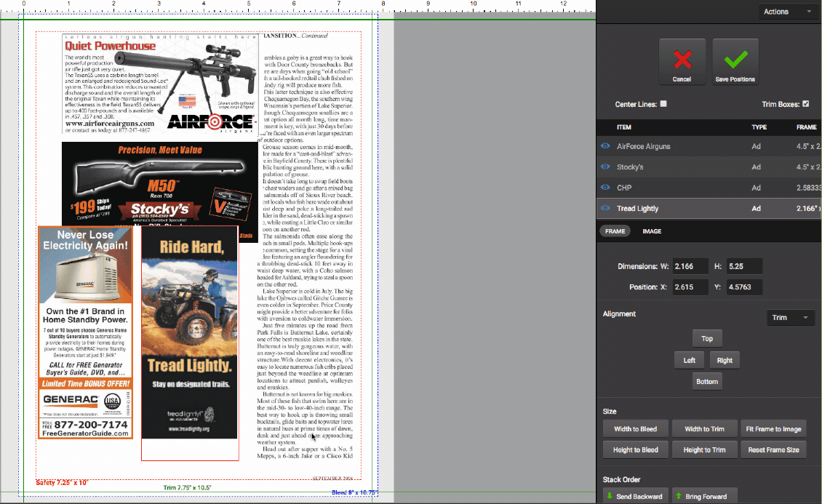Click the red X Cancel button
The height and width of the screenshot is (504, 822).
point(682,62)
